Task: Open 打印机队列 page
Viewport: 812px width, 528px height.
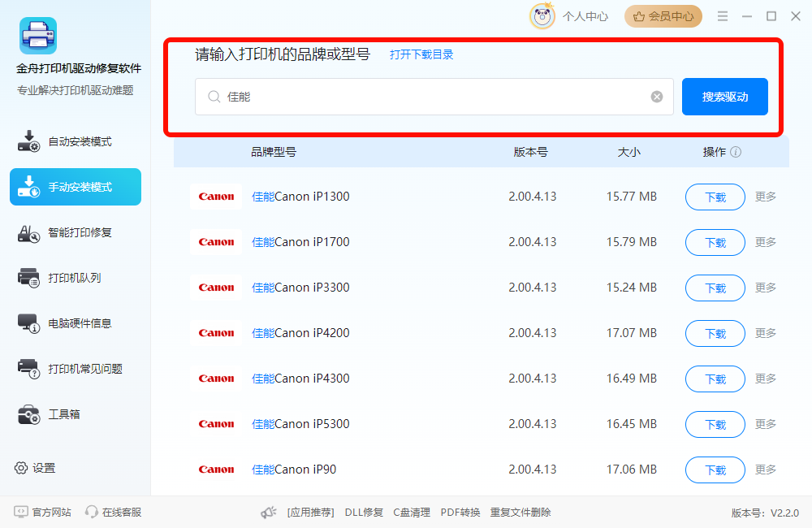Action: click(x=75, y=278)
